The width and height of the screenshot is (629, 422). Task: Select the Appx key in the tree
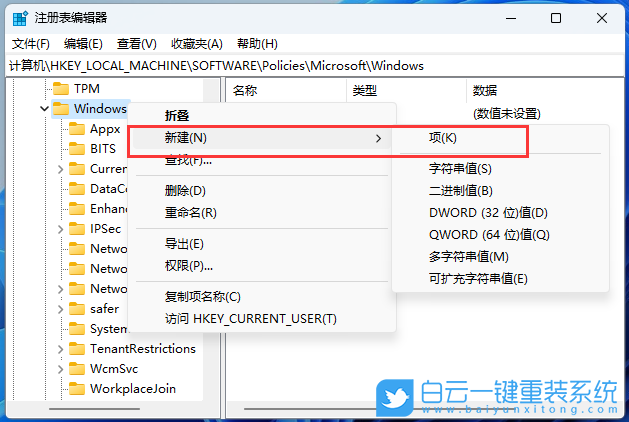[105, 129]
